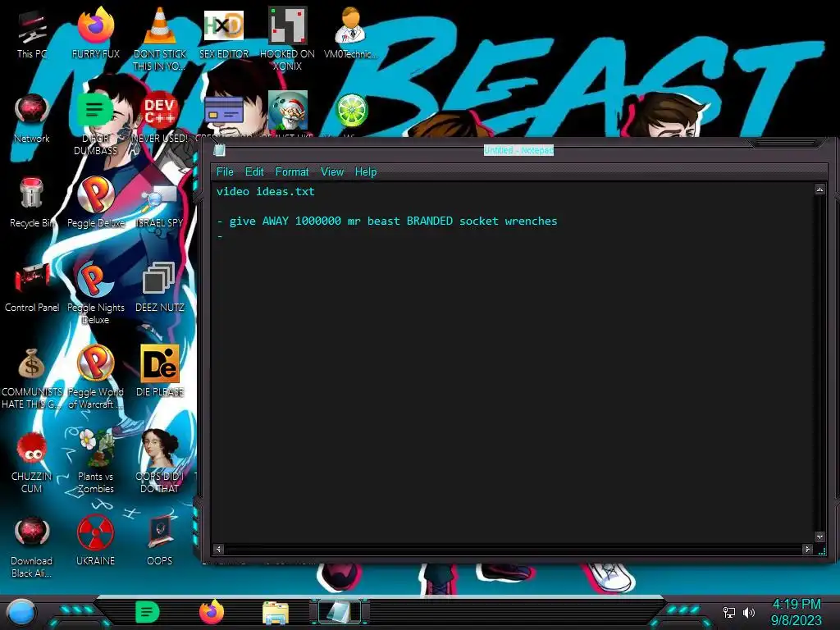Open the Santa globe desktop icon

[288, 111]
